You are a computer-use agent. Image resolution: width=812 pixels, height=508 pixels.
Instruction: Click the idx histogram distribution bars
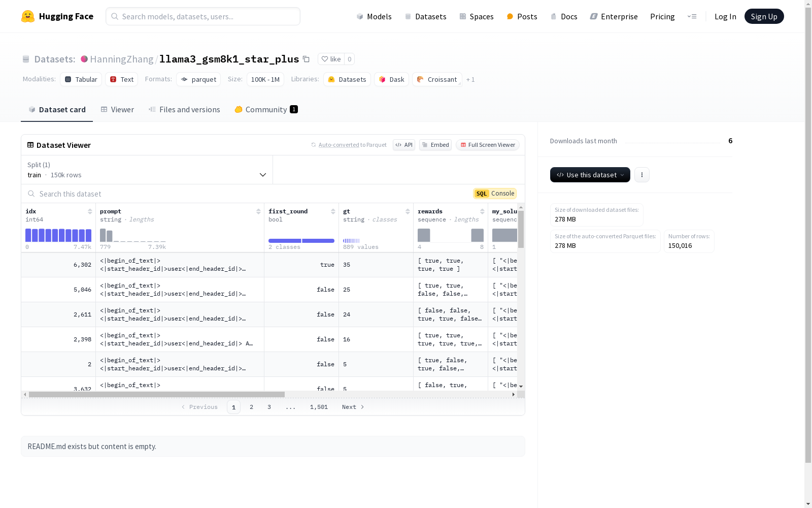pos(58,235)
